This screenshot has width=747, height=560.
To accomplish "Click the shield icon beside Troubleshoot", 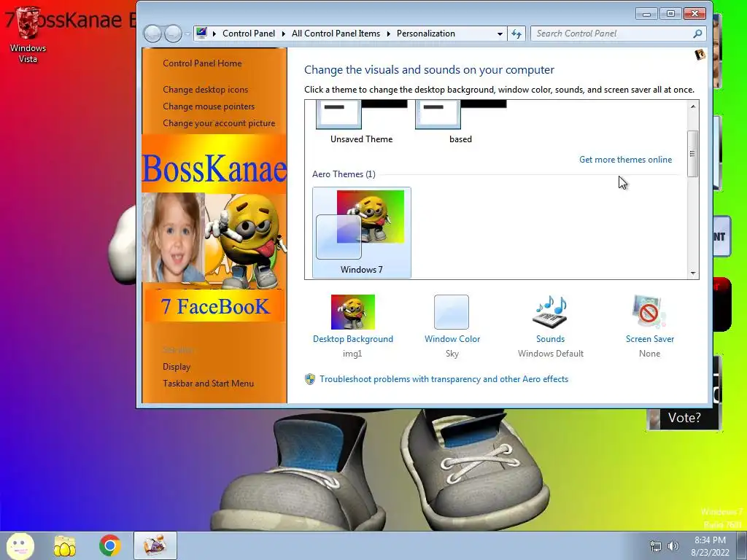I will click(x=309, y=379).
